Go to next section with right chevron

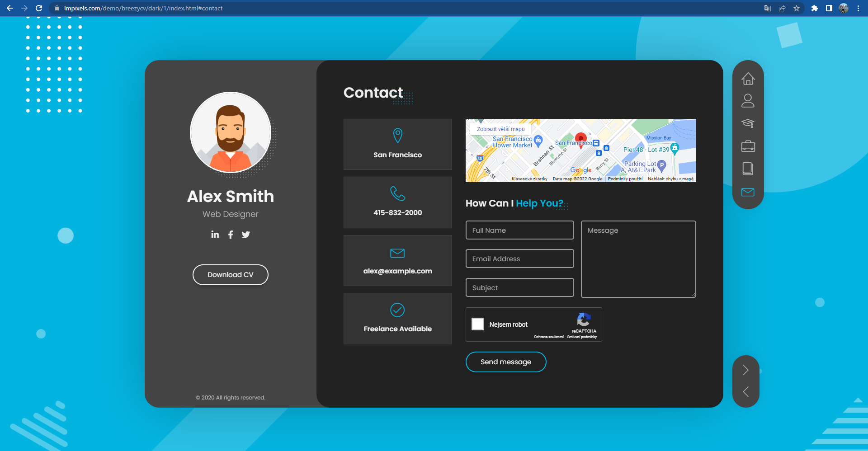745,370
